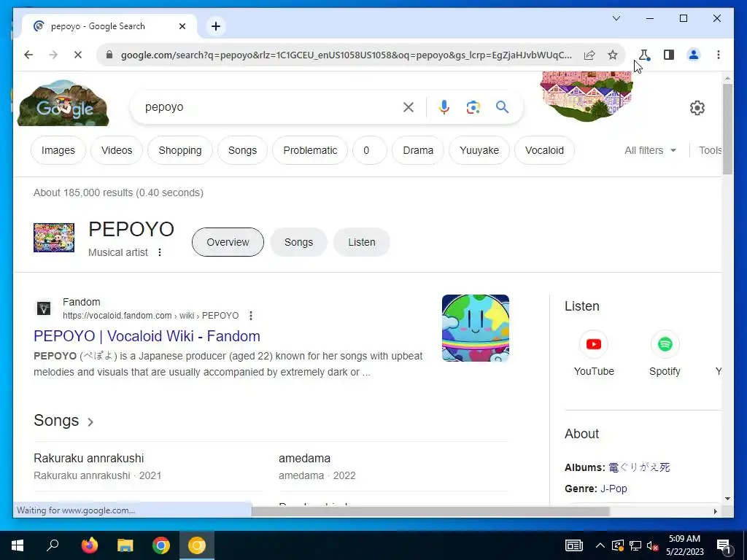747x560 pixels.
Task: Open the Chrome three-dot menu
Action: [719, 55]
